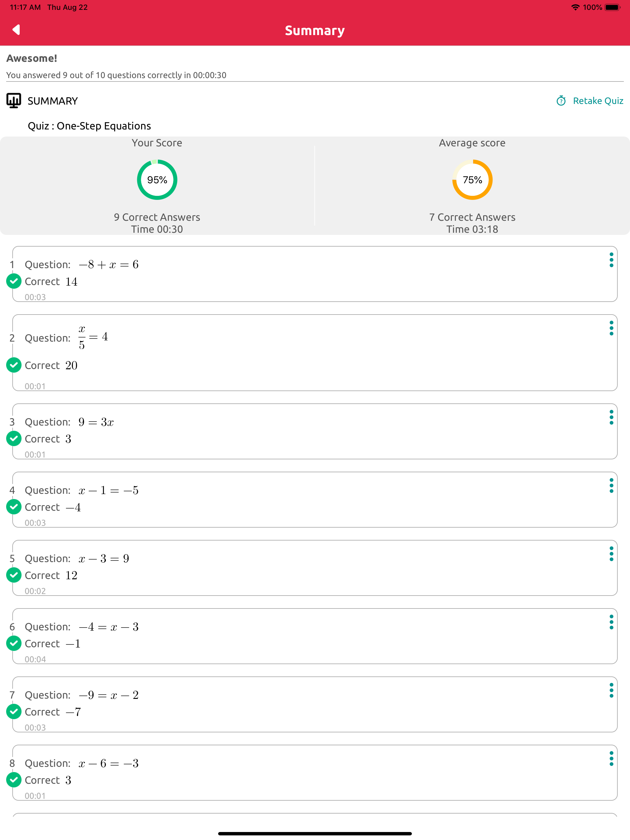Click the Retake Quiz link
This screenshot has width=630, height=840.
tap(598, 101)
